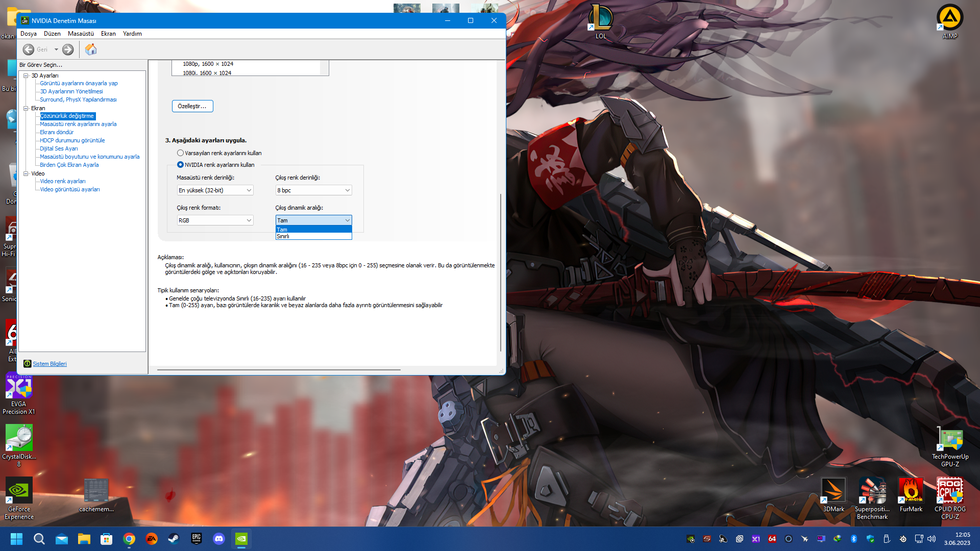Click the 'Özelleştir...' button
This screenshot has height=551, width=980.
[192, 106]
